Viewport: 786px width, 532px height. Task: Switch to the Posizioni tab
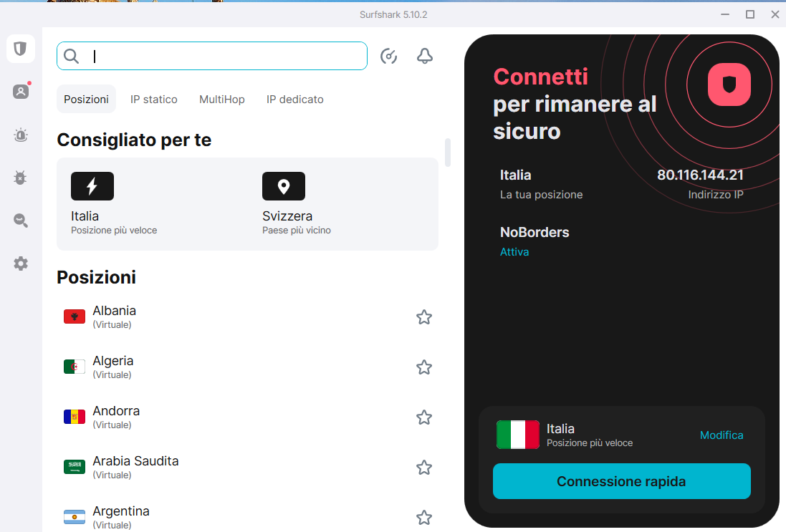click(86, 100)
